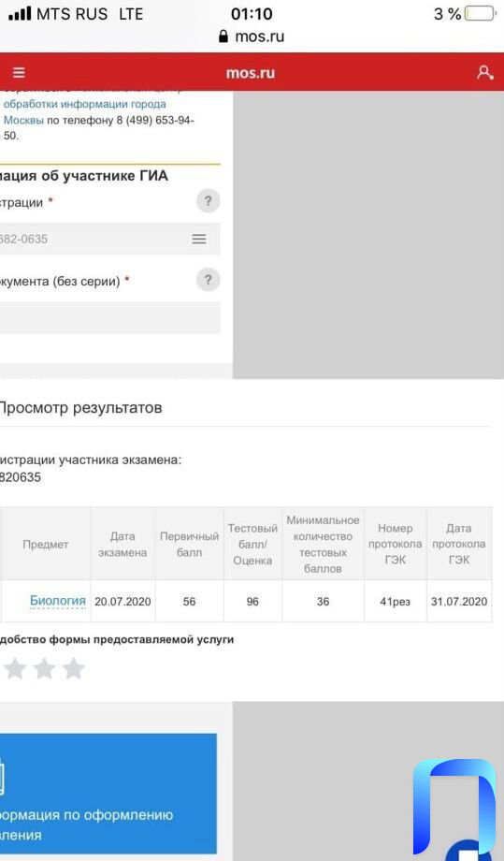Select the Тестовый балл/Оценка column header
Viewport: 504px width, 861px height.
tap(252, 544)
